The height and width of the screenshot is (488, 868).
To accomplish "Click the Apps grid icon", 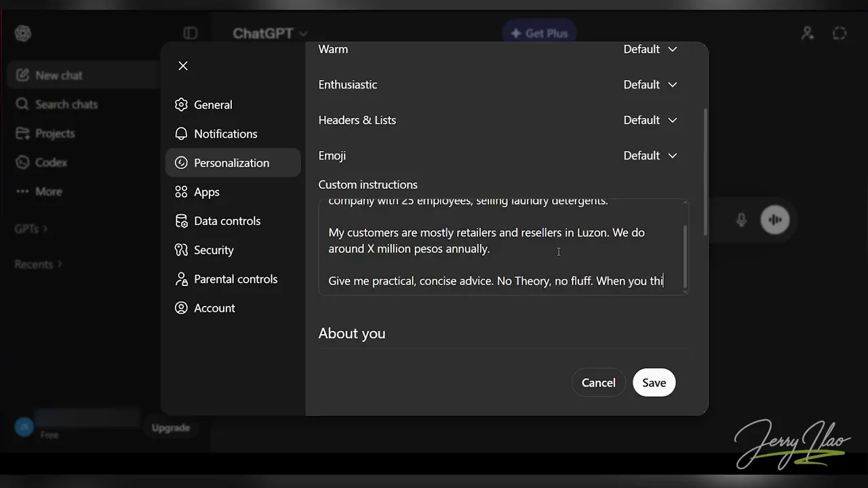I will [x=181, y=192].
